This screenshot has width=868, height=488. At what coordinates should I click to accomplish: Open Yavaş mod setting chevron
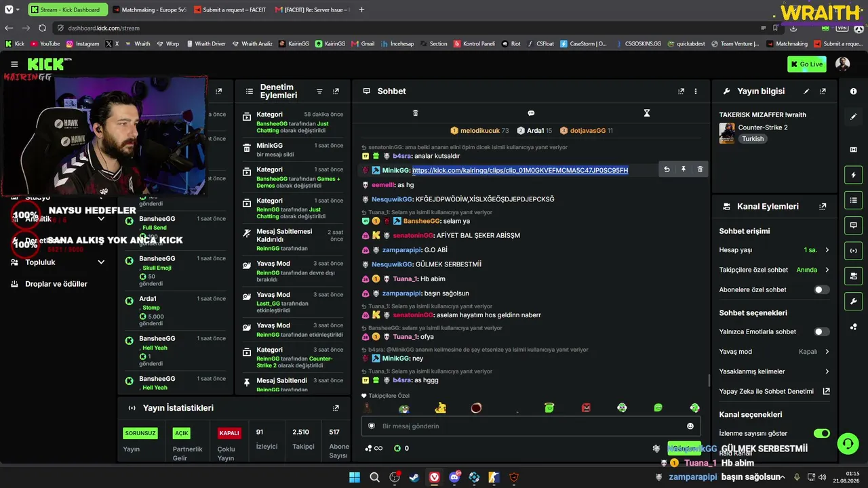pos(827,352)
